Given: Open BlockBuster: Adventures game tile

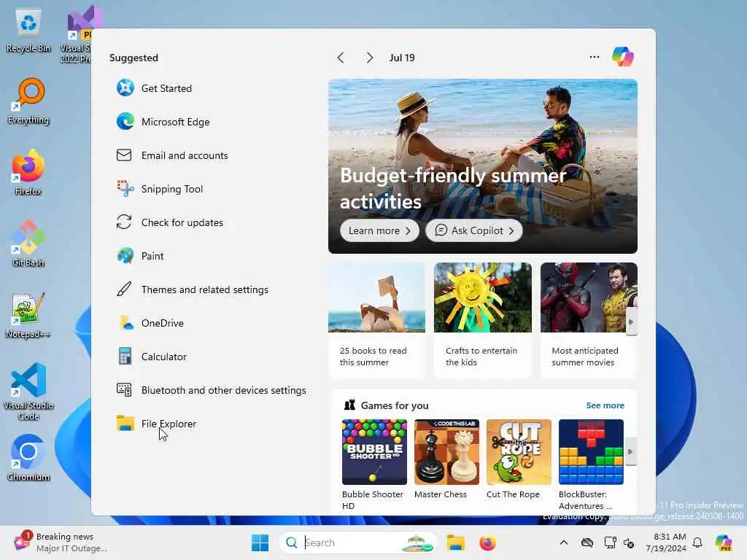Looking at the screenshot, I should (x=591, y=464).
